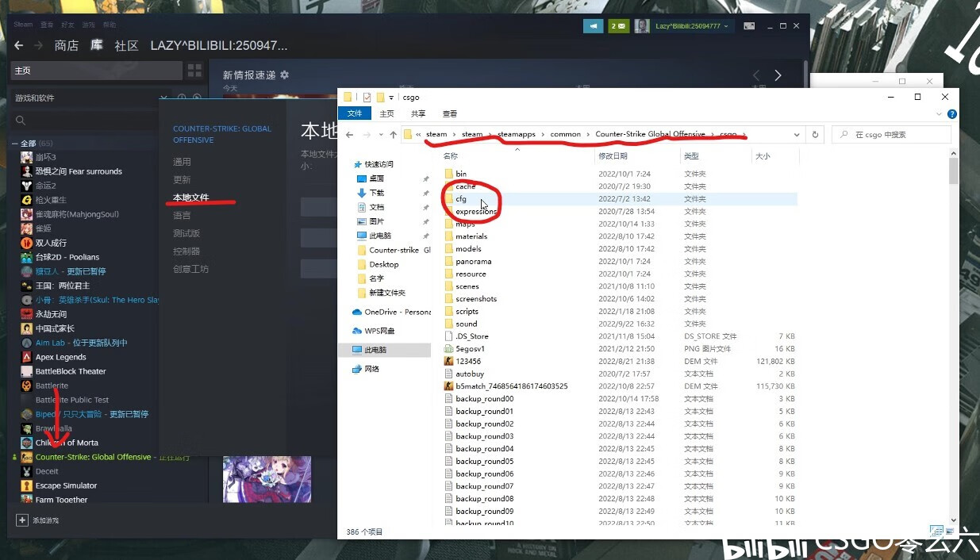Open the 社区 community tab in Steam

[127, 45]
